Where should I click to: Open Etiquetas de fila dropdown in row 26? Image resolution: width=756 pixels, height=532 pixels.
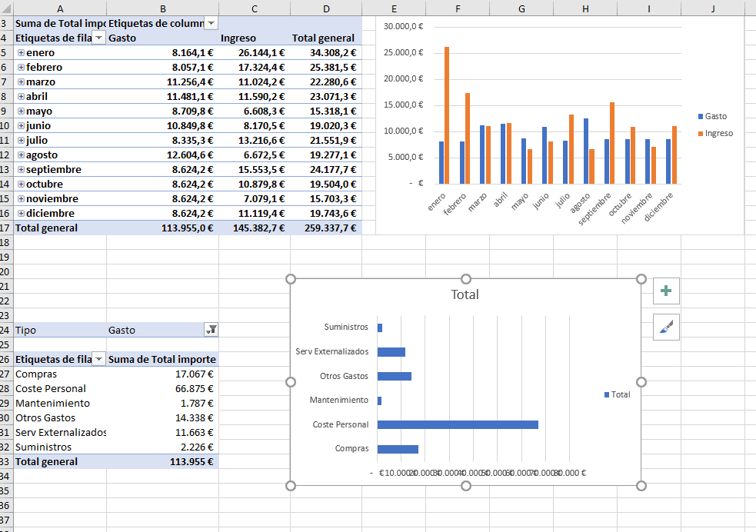click(x=98, y=359)
